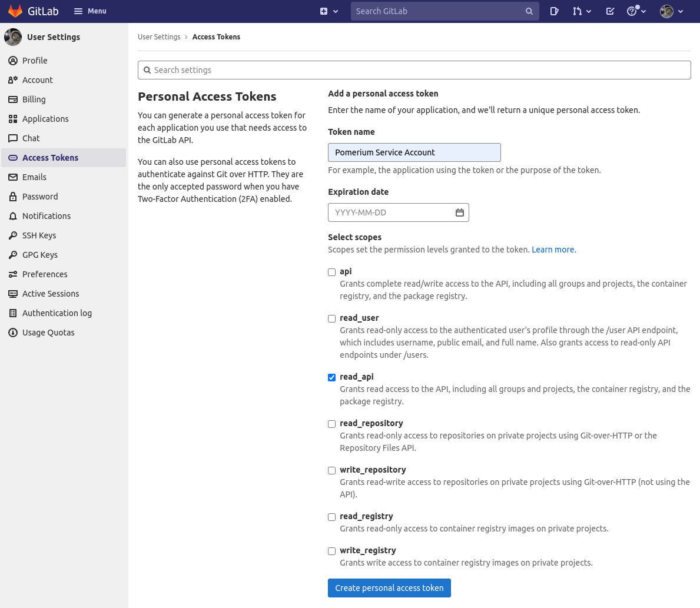Open Authentication log label in sidebar
Image resolution: width=700 pixels, height=608 pixels.
[57, 313]
